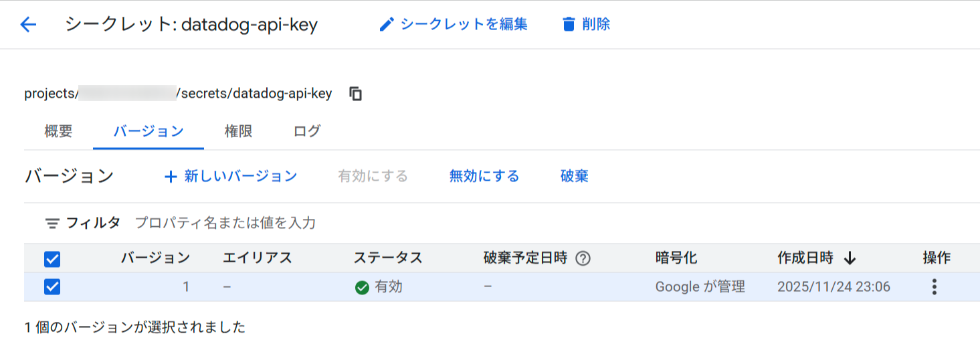Switch to the ログ tab
980x350 pixels.
pyautogui.click(x=307, y=131)
